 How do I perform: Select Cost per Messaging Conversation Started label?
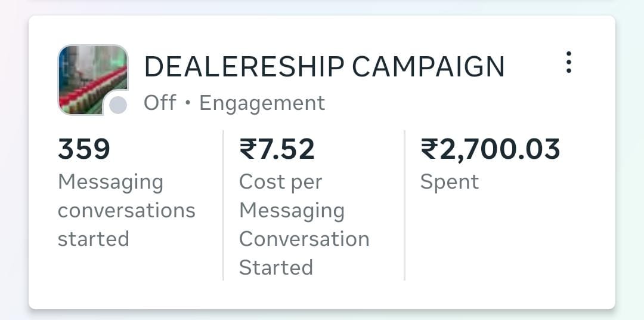(304, 224)
